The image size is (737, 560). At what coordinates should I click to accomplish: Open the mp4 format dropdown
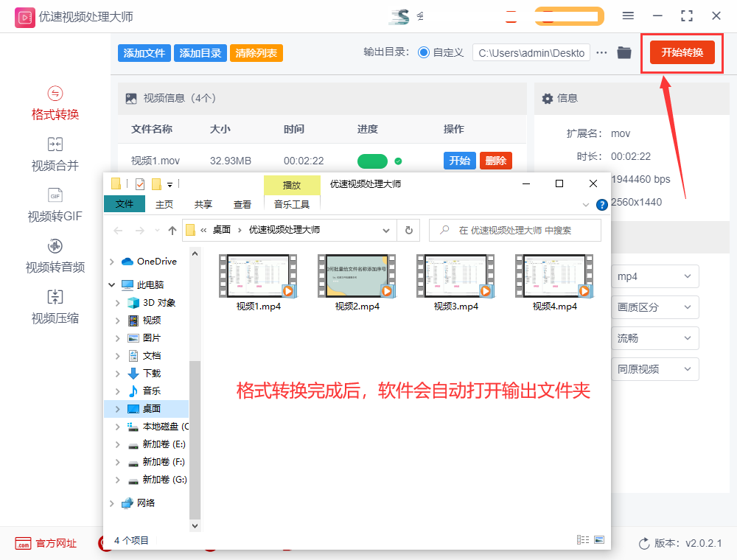pos(654,276)
